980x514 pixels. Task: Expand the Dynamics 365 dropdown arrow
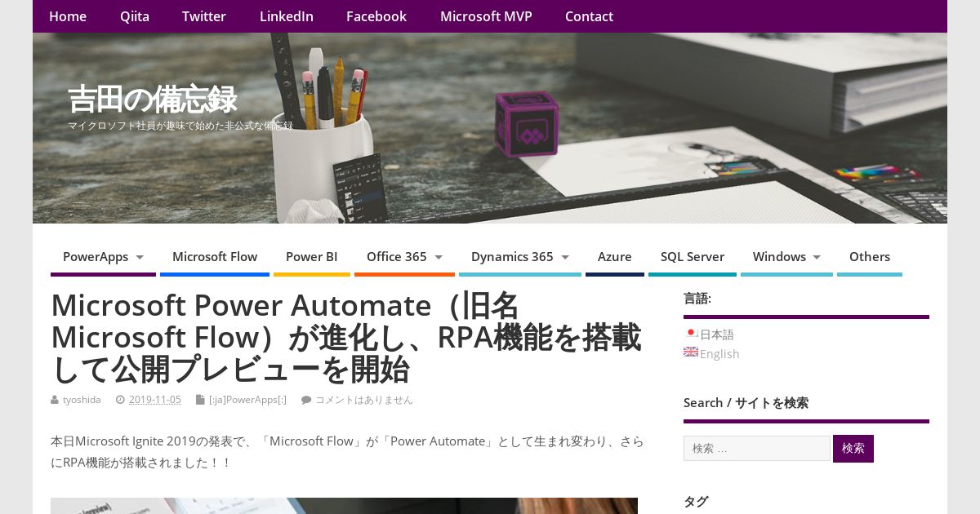(565, 258)
